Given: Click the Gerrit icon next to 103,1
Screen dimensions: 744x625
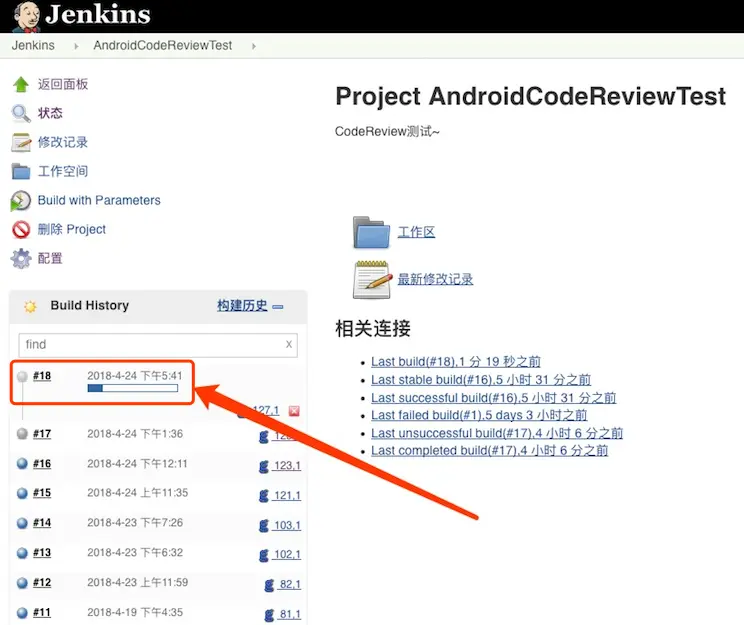Looking at the screenshot, I should tap(264, 526).
